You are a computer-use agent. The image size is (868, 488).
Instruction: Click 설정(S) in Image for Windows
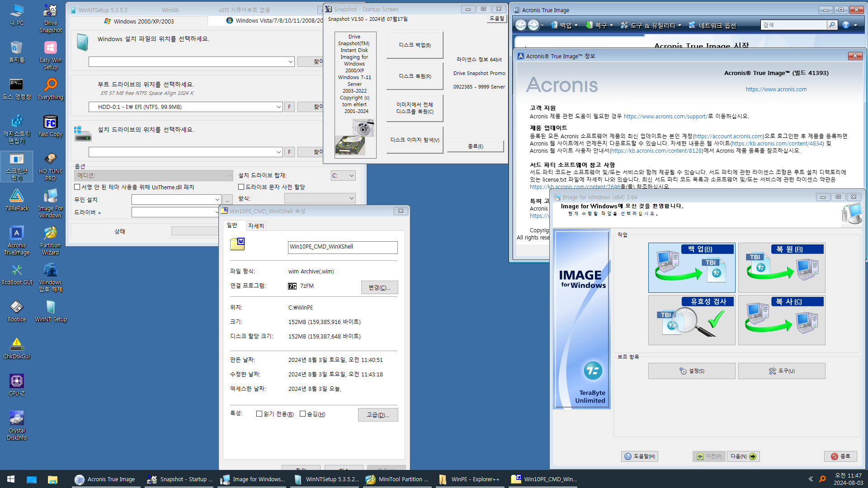coord(692,371)
